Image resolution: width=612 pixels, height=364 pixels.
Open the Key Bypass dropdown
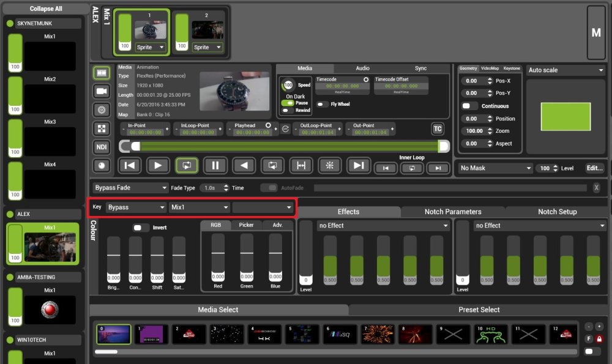[x=136, y=207]
